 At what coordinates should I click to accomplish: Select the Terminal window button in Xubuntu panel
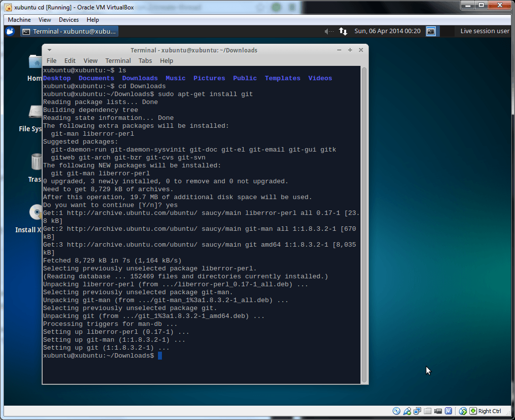[69, 32]
